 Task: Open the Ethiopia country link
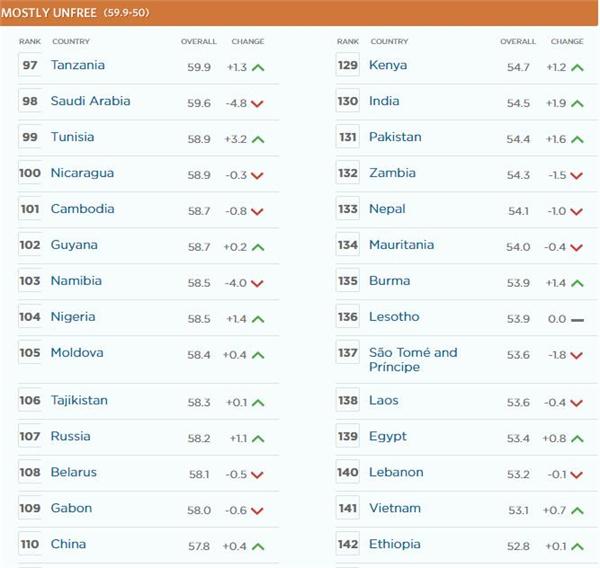tap(395, 544)
